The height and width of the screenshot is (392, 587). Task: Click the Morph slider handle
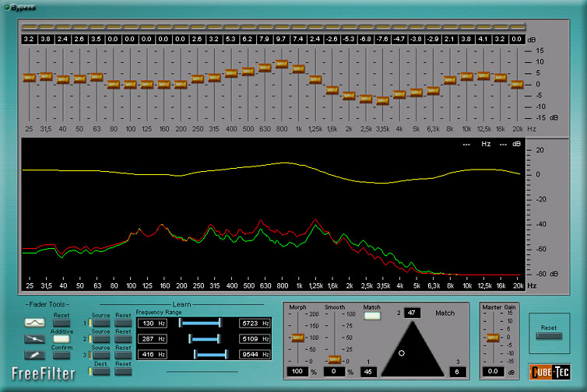297,338
